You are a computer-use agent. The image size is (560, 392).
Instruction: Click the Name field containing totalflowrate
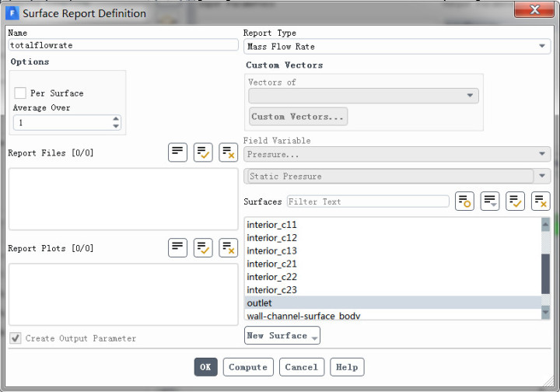point(123,45)
